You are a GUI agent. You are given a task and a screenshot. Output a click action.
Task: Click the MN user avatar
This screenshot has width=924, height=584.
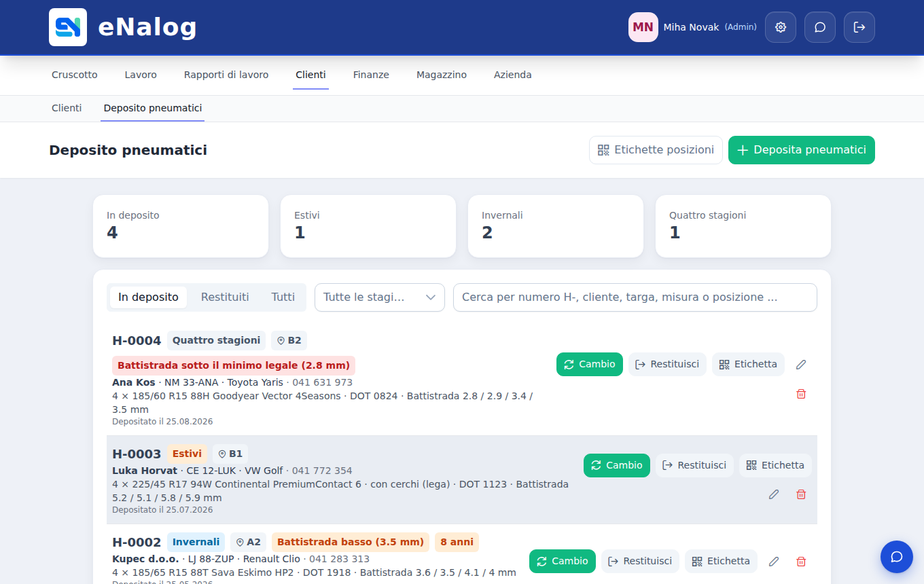tap(643, 27)
